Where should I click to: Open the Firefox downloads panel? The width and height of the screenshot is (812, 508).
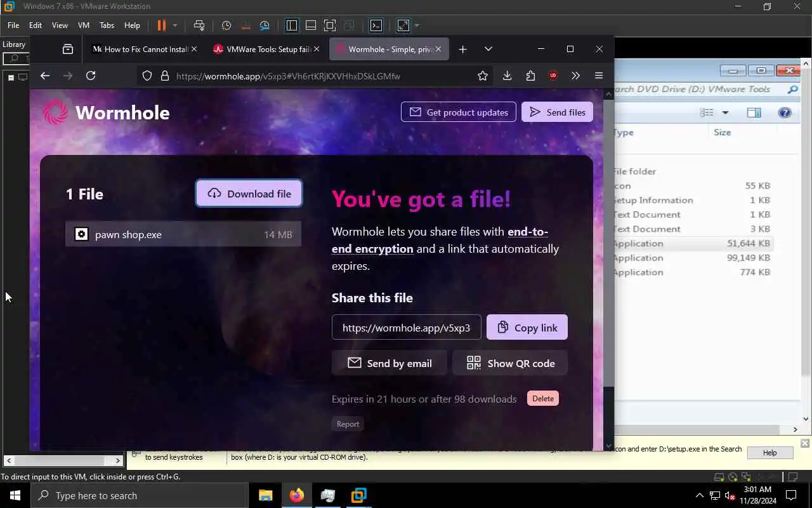point(507,76)
